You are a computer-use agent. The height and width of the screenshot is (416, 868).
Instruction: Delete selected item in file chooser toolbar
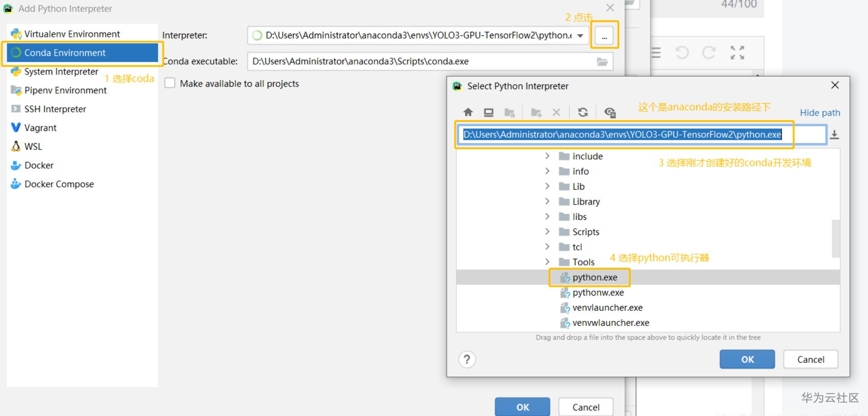pos(556,112)
